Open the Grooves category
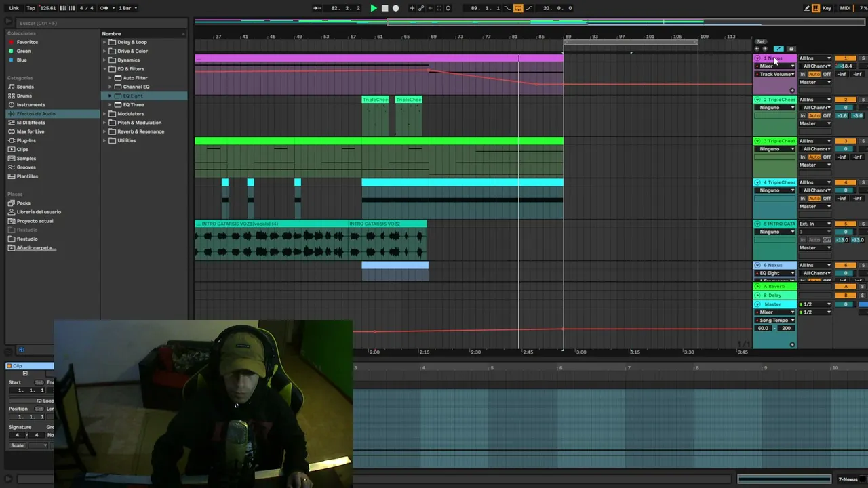The image size is (868, 488). pyautogui.click(x=26, y=167)
